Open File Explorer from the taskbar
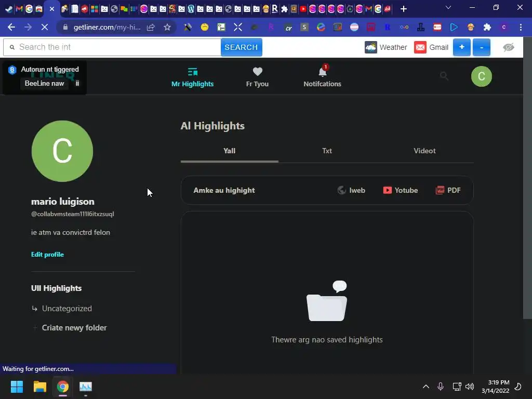 pos(39,387)
